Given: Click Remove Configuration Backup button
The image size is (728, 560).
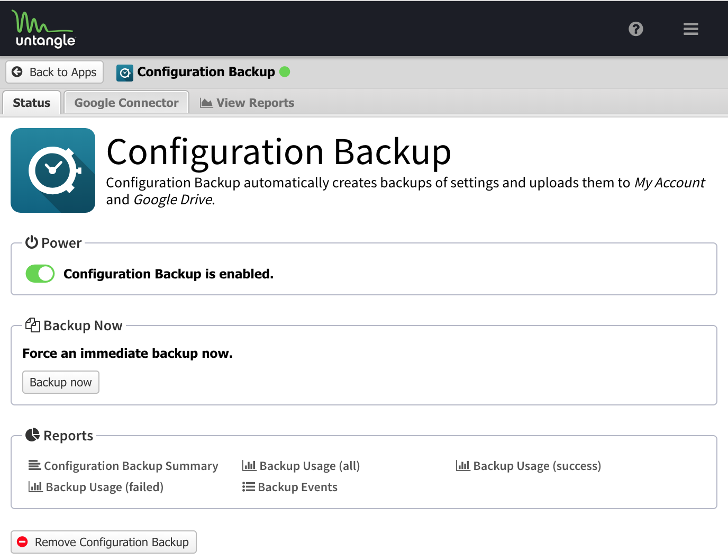Looking at the screenshot, I should point(104,542).
